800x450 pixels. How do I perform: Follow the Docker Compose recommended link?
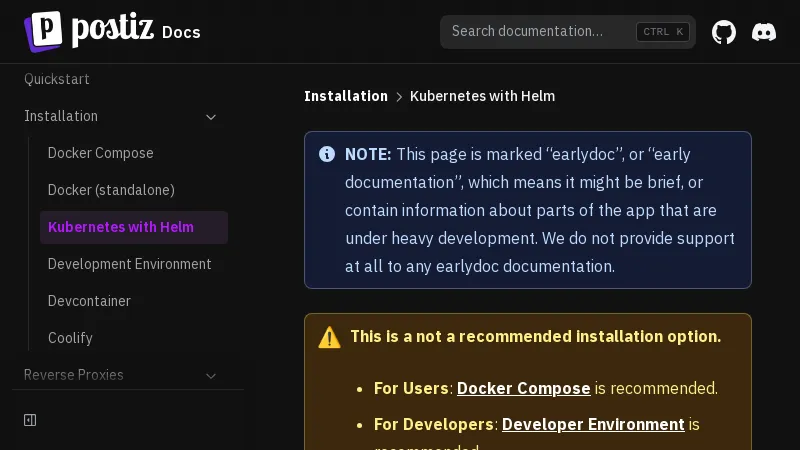pyautogui.click(x=523, y=388)
